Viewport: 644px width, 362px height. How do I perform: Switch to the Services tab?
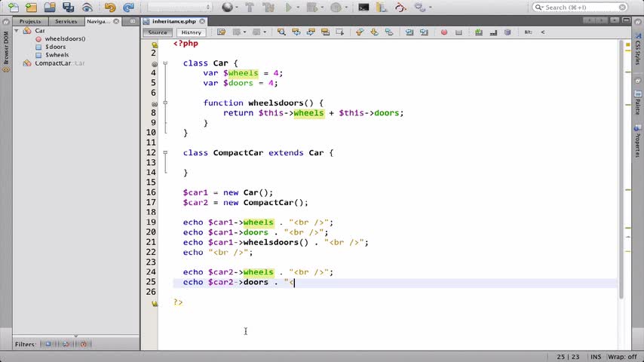(x=66, y=21)
